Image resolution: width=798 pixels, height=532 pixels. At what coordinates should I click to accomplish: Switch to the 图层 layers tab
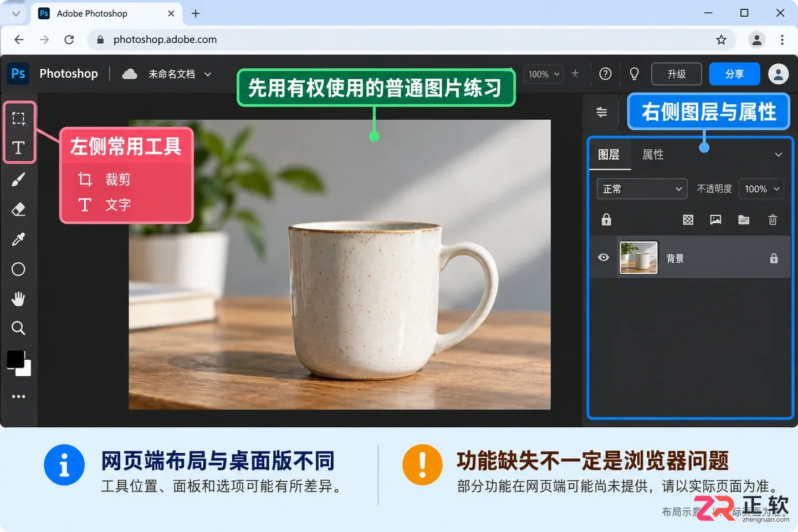point(608,155)
